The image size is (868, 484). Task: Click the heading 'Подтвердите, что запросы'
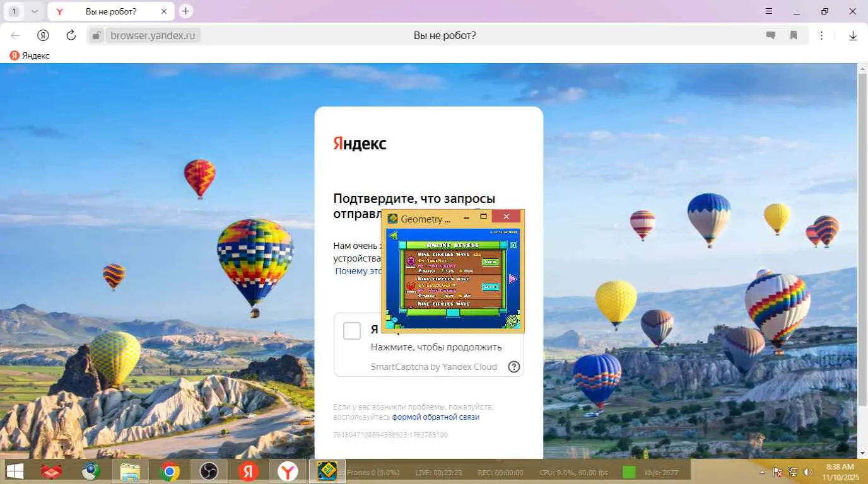coord(414,199)
